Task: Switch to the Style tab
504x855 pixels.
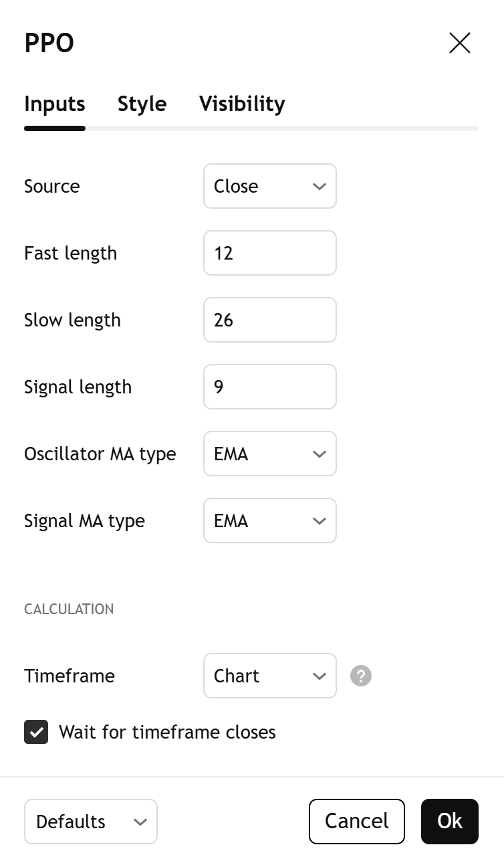Action: pyautogui.click(x=142, y=104)
